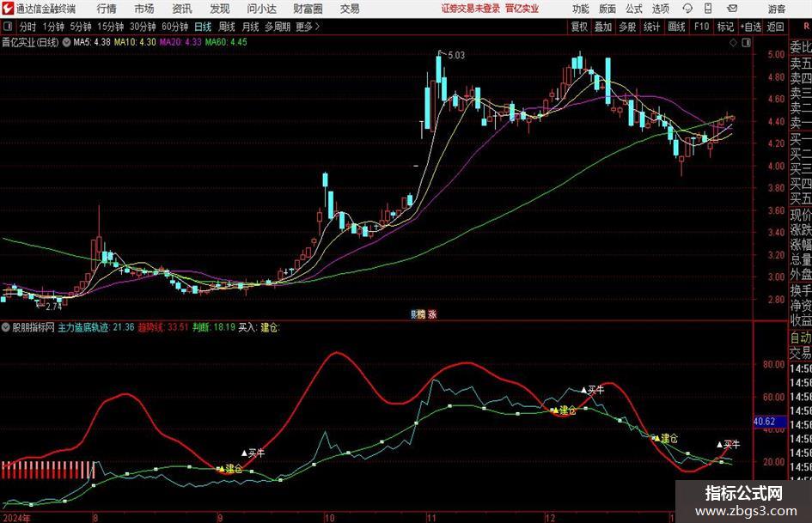Click the MA5: 4.38 indicator label
Screen dimensions: 812x523
pos(92,42)
